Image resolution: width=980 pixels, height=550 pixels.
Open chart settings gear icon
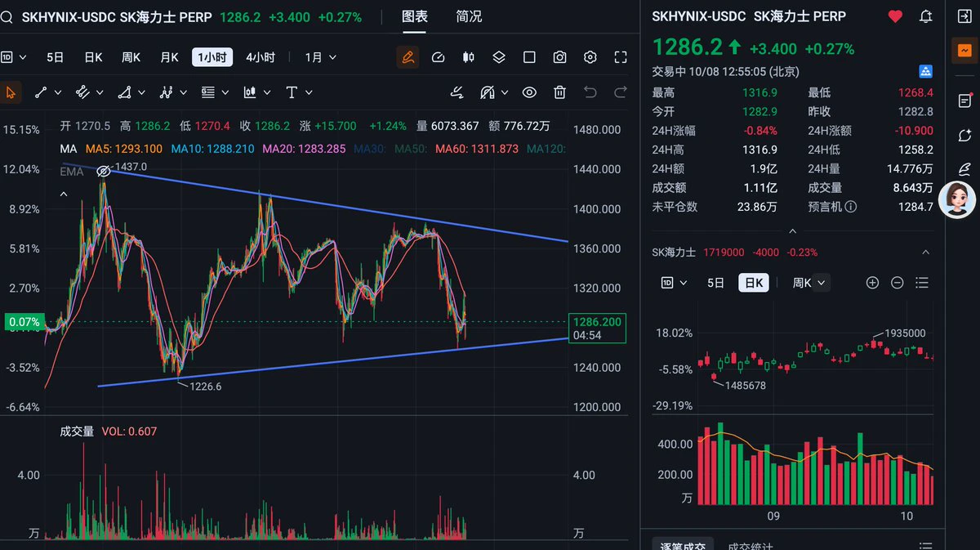point(590,57)
